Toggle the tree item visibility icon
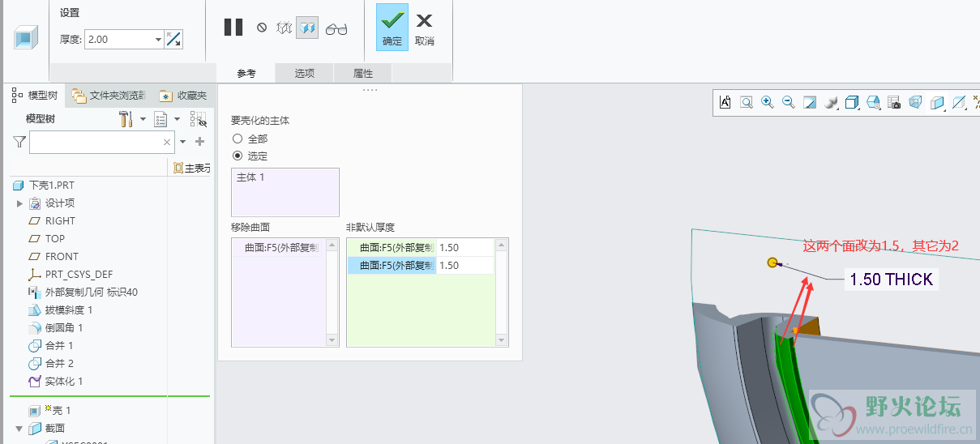 tap(198, 120)
